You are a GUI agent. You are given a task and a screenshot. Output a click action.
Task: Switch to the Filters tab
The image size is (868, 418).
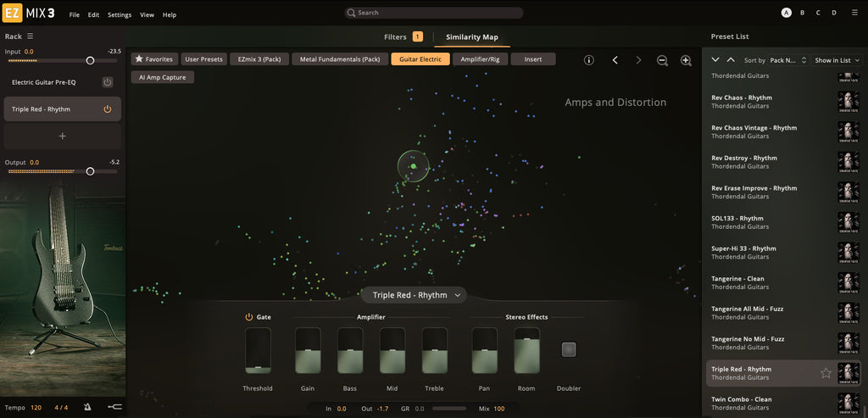[x=395, y=37]
